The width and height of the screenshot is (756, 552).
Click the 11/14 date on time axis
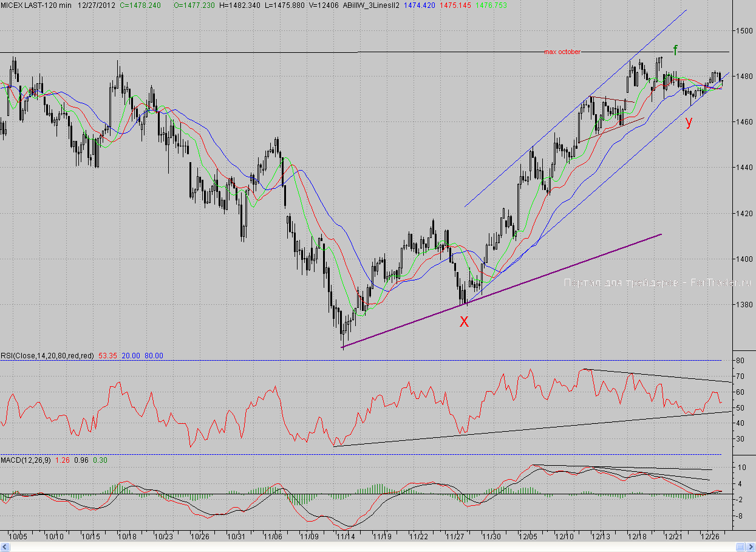coord(346,537)
